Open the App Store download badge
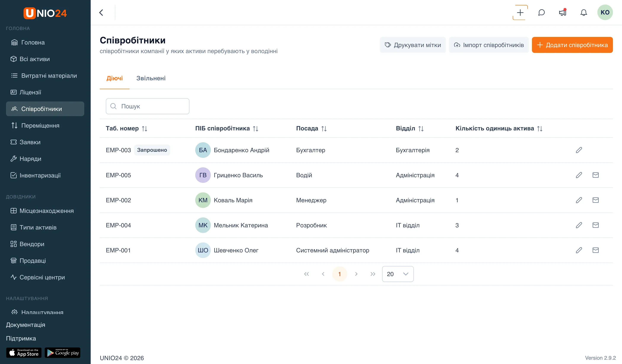 24,353
